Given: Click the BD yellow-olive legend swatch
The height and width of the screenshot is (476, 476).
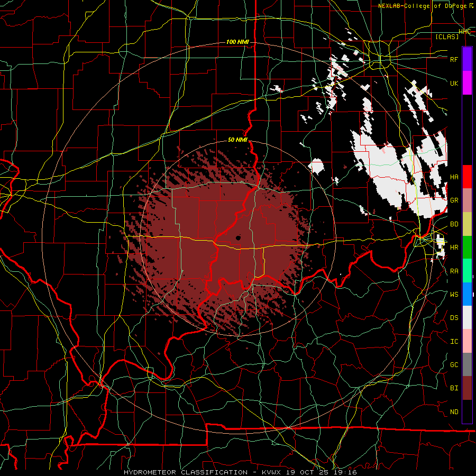Looking at the screenshot, I should coord(467,224).
